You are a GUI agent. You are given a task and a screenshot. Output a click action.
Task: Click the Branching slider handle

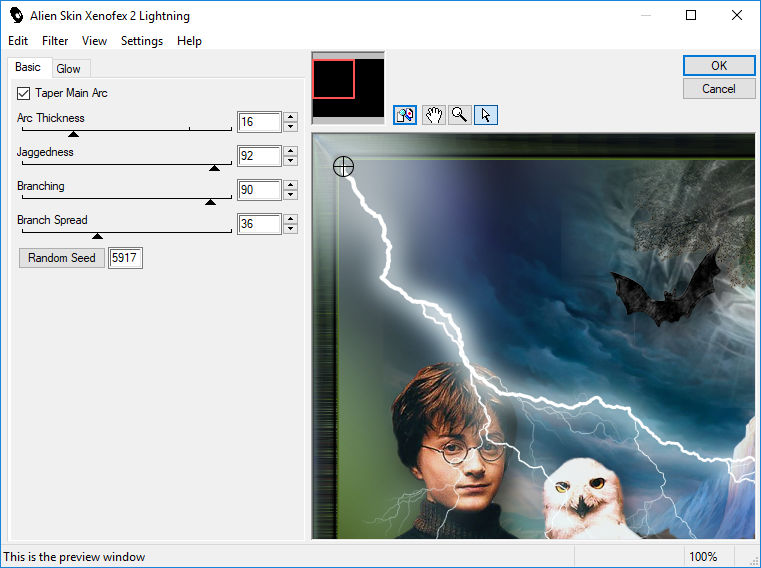click(x=210, y=201)
